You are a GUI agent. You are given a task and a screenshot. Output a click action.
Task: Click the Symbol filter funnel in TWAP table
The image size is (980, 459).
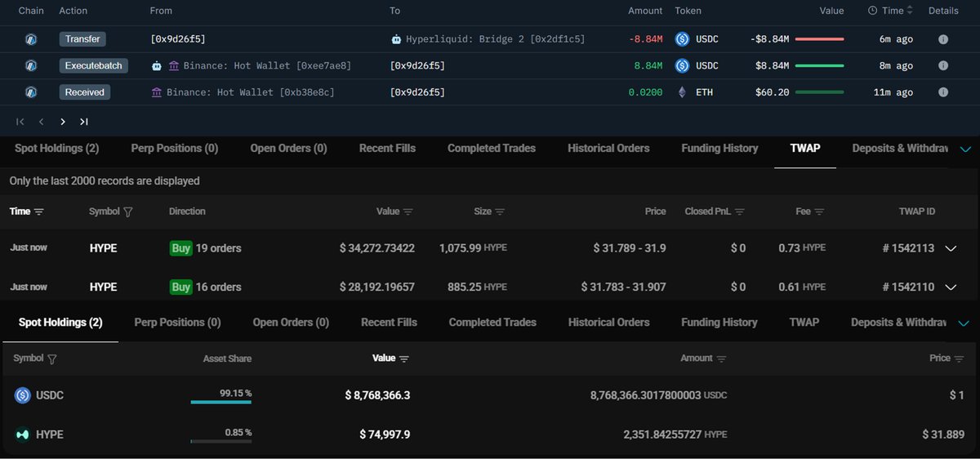127,212
